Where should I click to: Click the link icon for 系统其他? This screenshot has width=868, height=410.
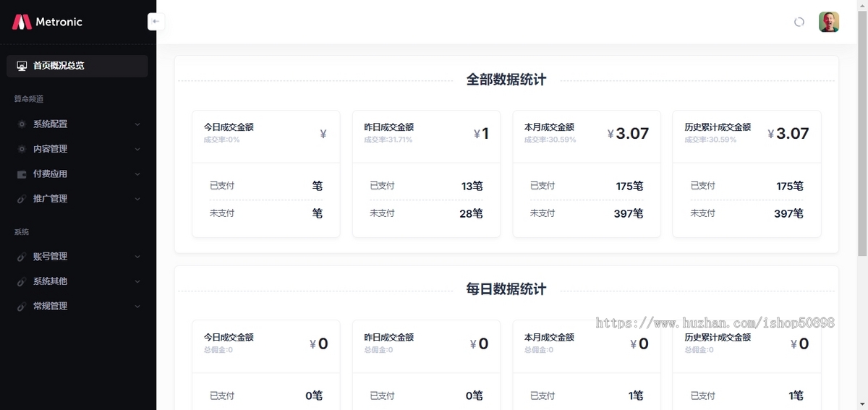click(22, 281)
